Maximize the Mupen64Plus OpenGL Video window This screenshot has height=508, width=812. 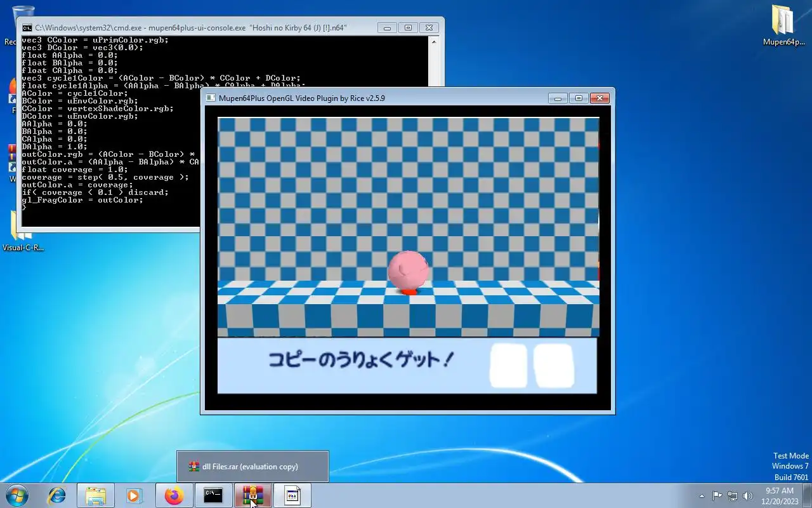coord(579,98)
